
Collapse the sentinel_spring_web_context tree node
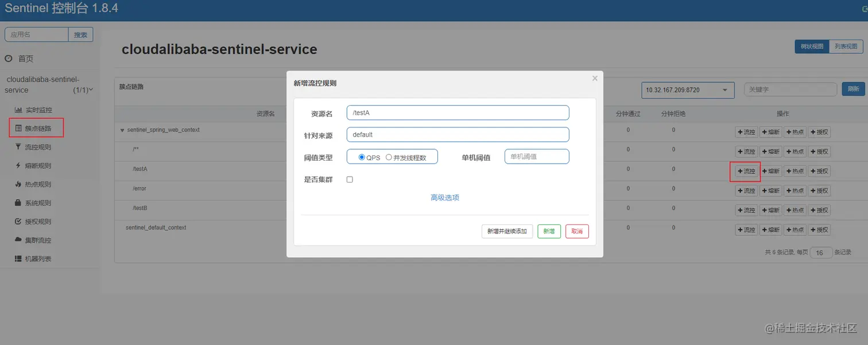[122, 130]
